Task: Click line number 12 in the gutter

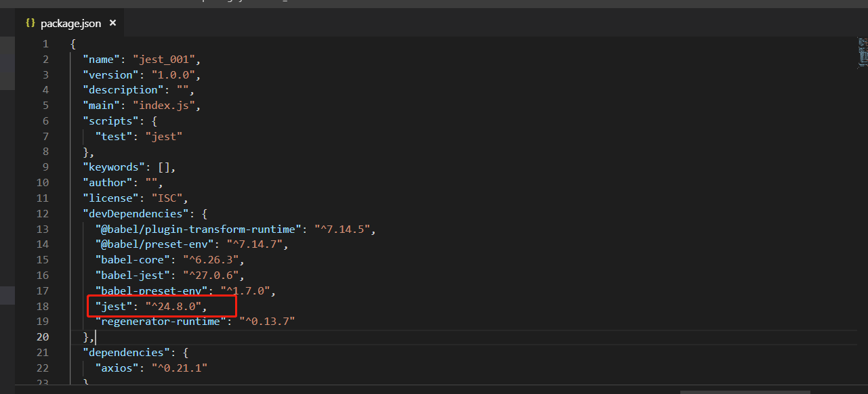Action: coord(42,213)
